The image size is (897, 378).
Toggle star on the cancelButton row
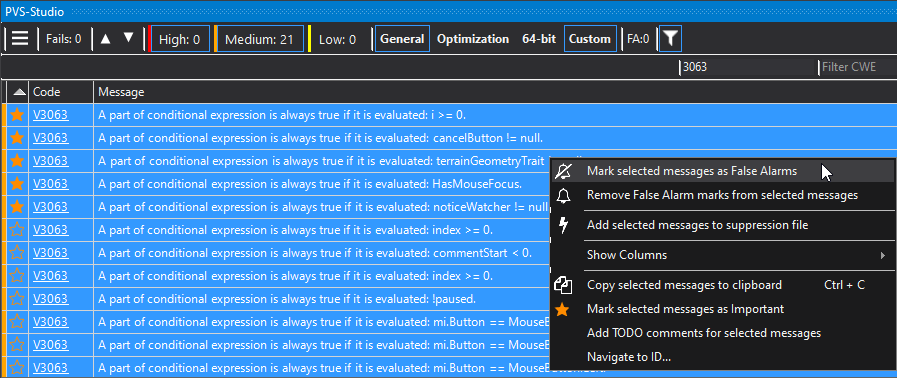(18, 138)
